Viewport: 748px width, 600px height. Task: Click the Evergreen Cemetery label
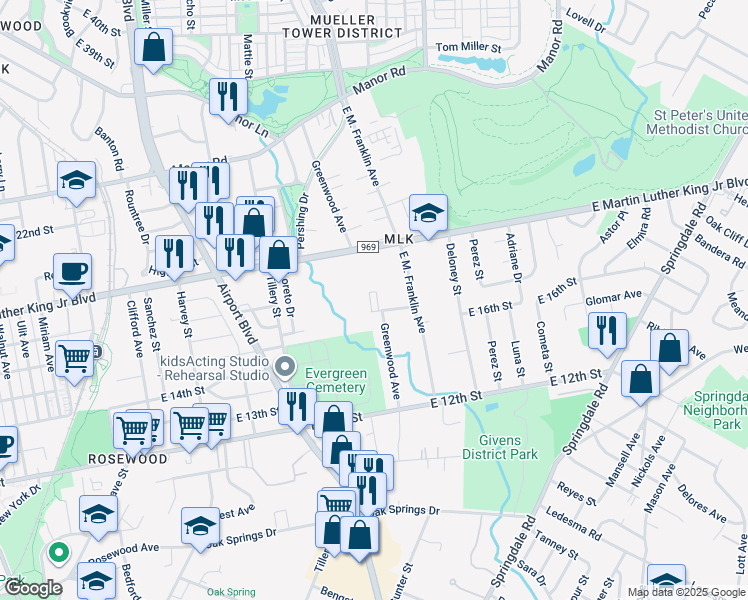click(336, 380)
